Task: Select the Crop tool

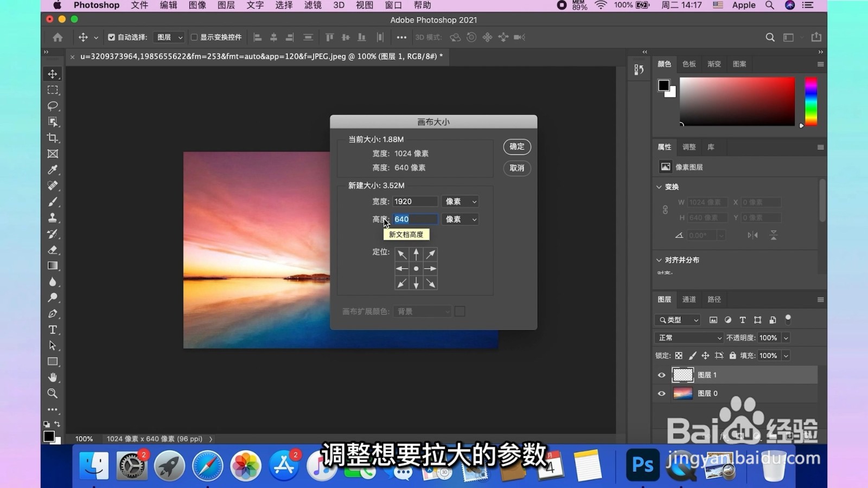Action: tap(53, 138)
